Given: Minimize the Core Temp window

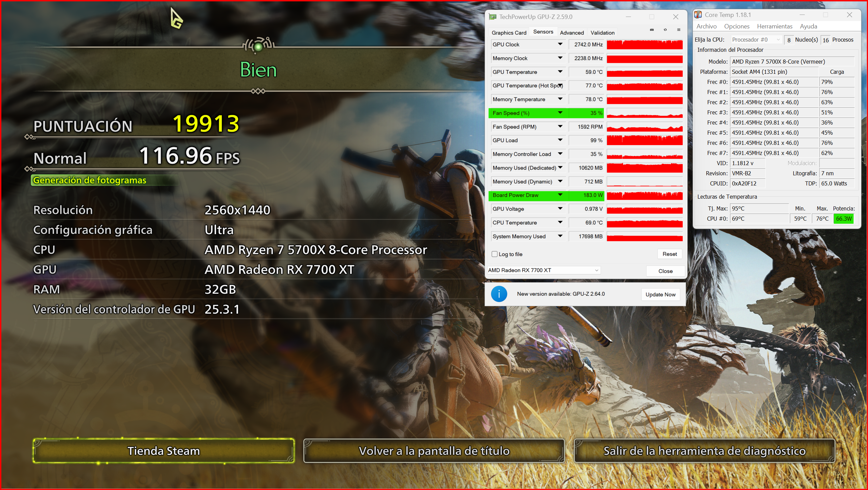Looking at the screenshot, I should click(x=802, y=15).
